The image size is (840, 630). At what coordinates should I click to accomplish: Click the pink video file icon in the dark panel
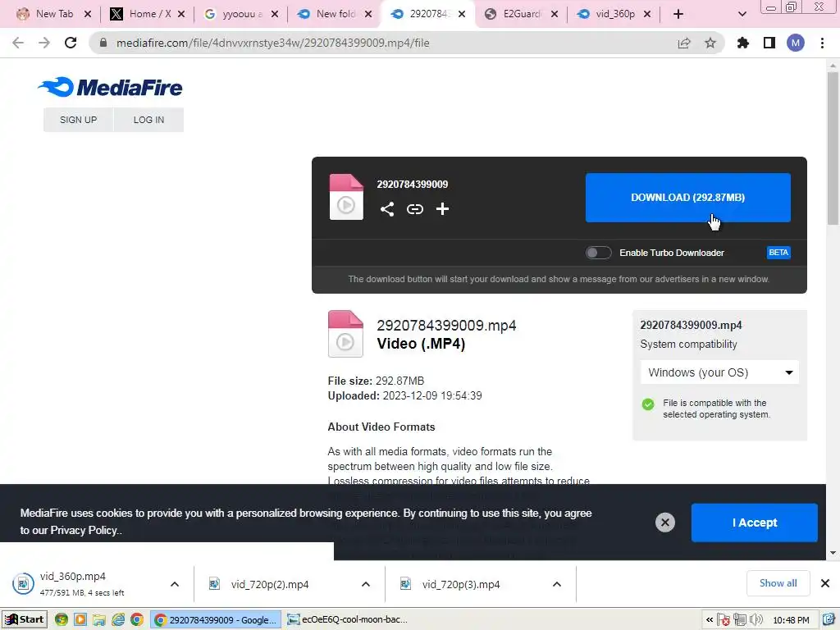pos(346,197)
